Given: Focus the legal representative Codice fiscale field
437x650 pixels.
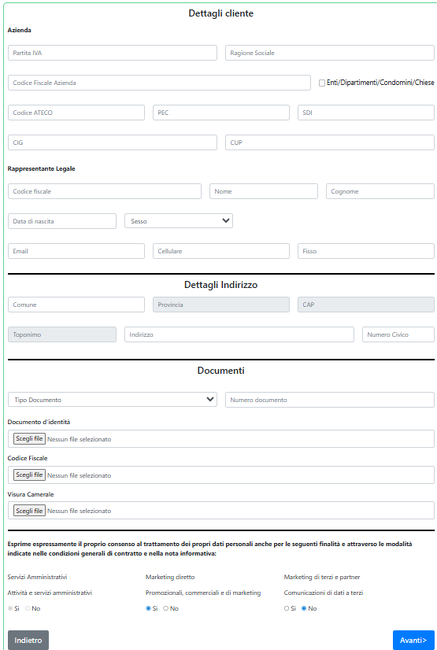Looking at the screenshot, I should 104,191.
